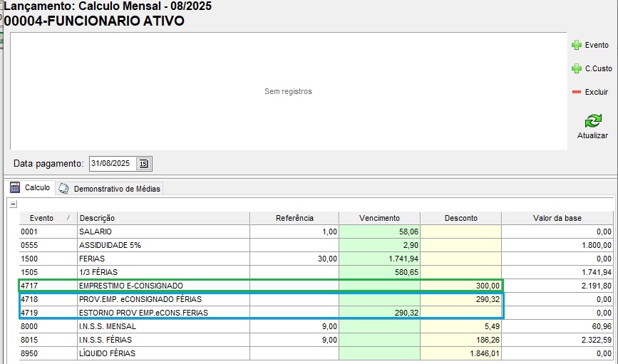Switch to the Demonstrativo de Médias tab
The height and width of the screenshot is (364, 618).
117,189
